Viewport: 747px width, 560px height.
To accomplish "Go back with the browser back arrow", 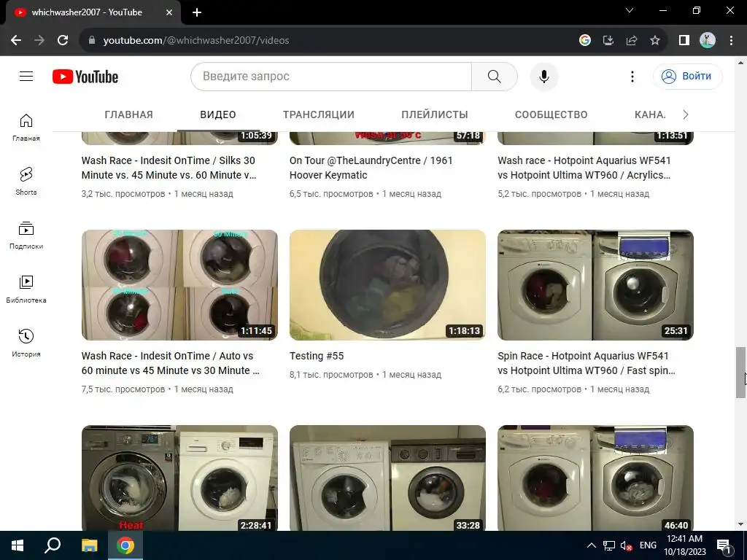I will coord(16,40).
